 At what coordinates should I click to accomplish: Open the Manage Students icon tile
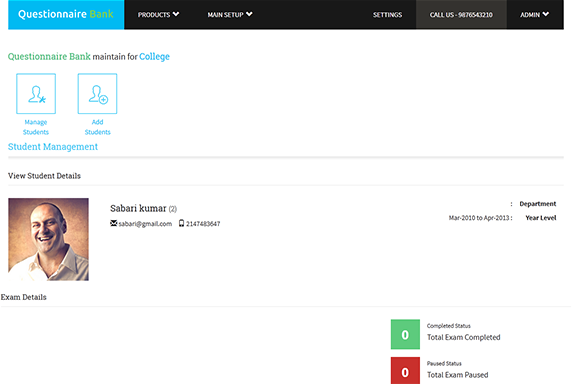[36, 94]
